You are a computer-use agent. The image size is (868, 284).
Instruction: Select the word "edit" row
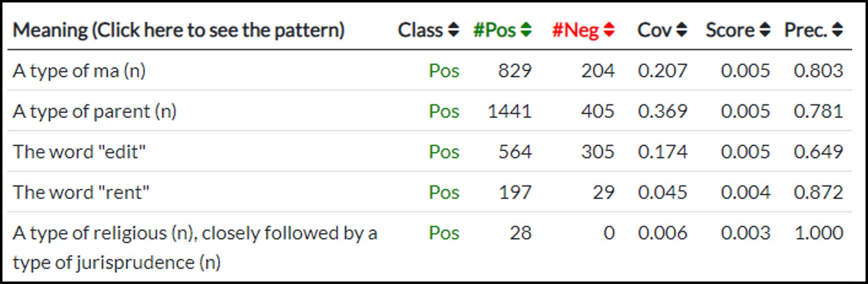[79, 152]
